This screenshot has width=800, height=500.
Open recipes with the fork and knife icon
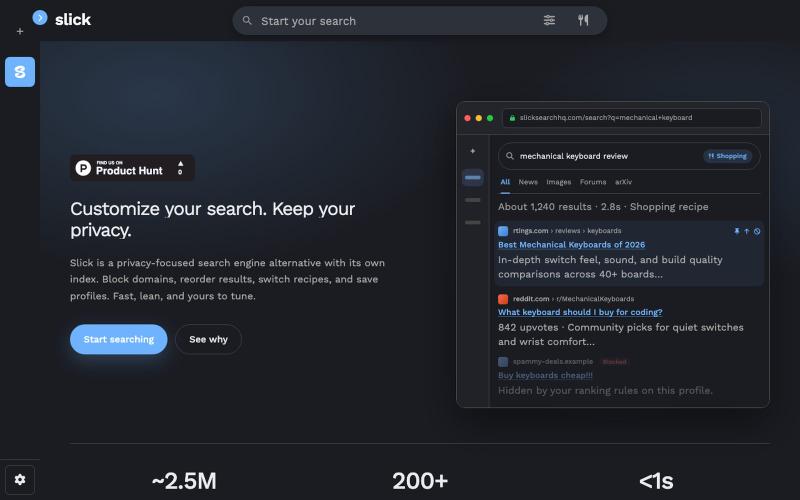point(583,20)
